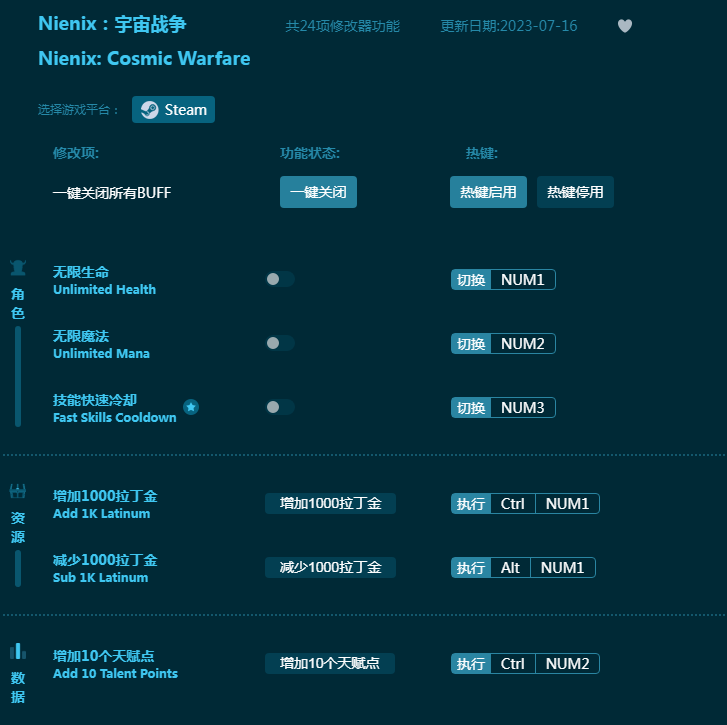Image resolution: width=727 pixels, height=725 pixels.
Task: Click the resources basket category icon
Action: click(18, 491)
